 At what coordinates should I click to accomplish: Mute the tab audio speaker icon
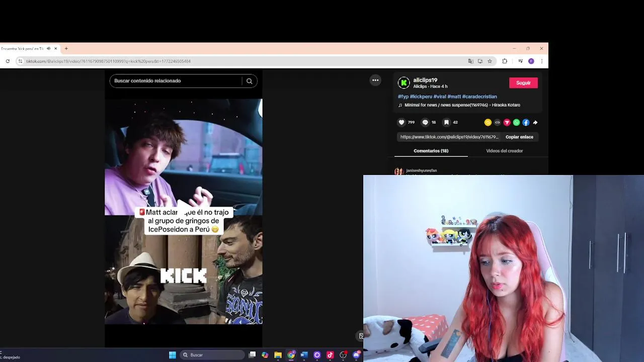(48, 49)
